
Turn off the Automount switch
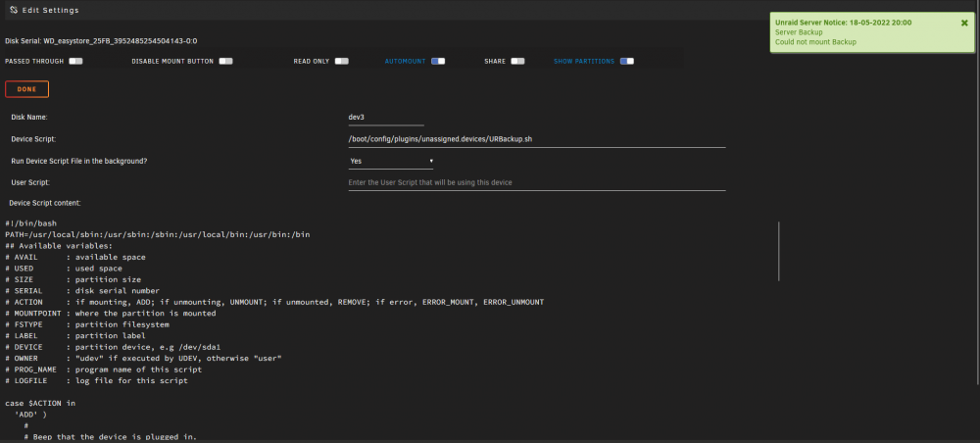click(438, 61)
